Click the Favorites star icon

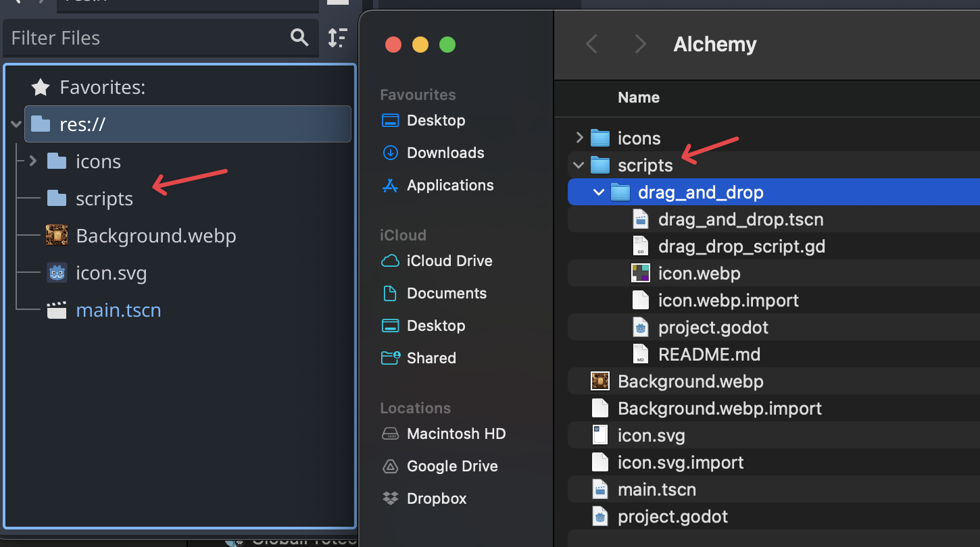(41, 87)
